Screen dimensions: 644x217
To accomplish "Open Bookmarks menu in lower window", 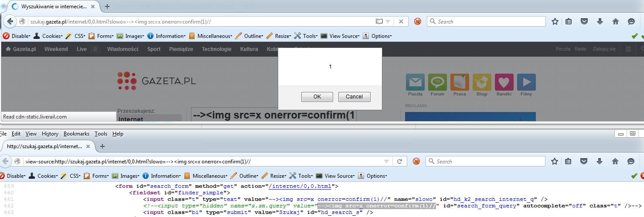I will click(x=76, y=134).
